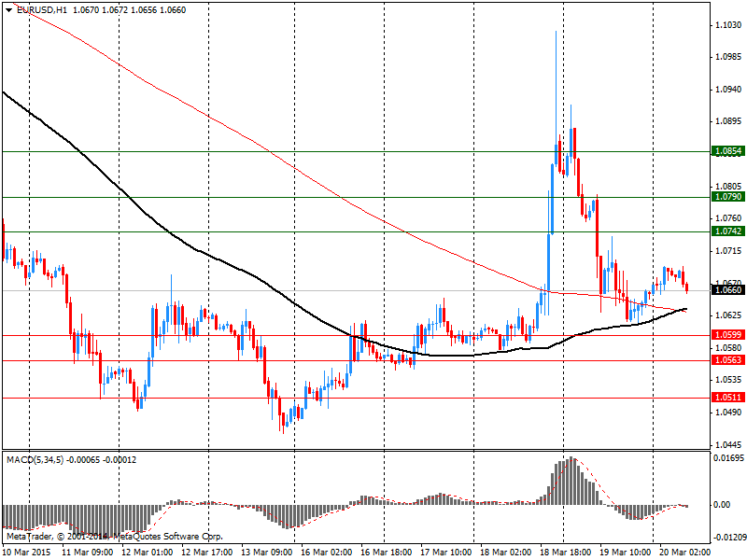Select the 1.0790 green resistance level label
Viewport: 747px width, 560px height.
pyautogui.click(x=728, y=197)
